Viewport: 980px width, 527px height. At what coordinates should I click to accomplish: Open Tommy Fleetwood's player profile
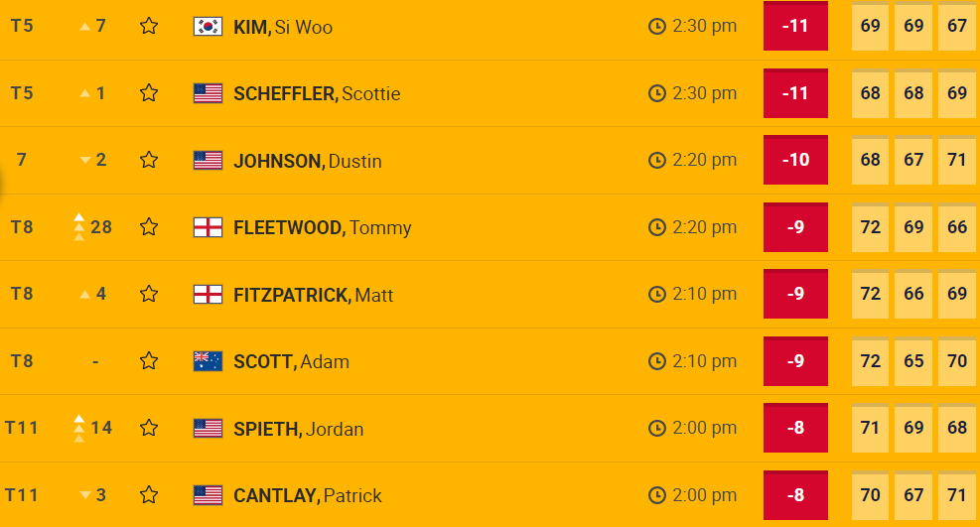[x=322, y=227]
